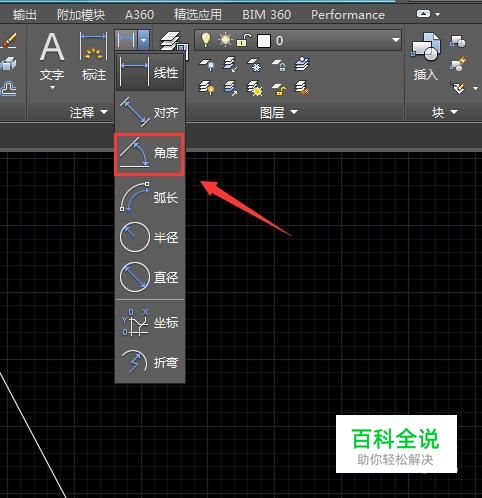Click Thaw All Layers sun icon
This screenshot has width=482, height=498.
click(255, 88)
